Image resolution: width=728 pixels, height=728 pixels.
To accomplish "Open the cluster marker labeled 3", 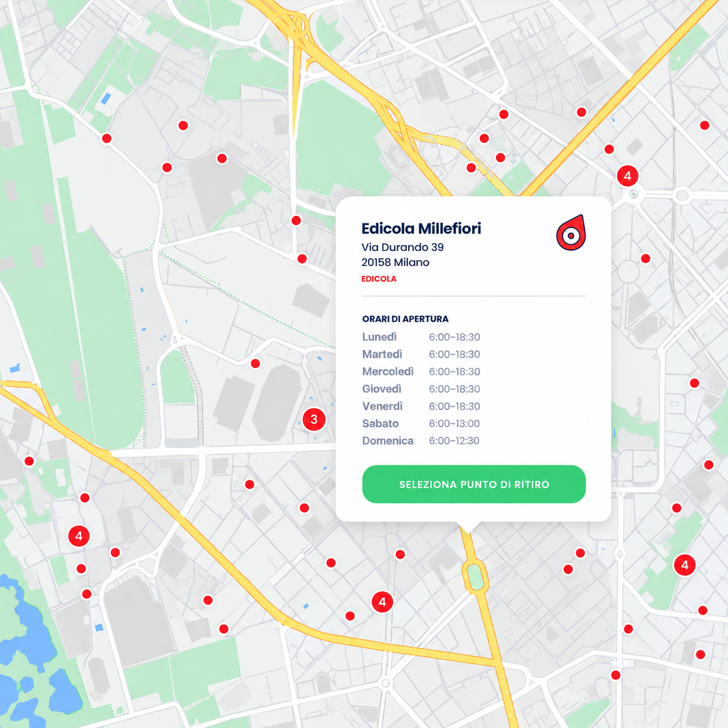I will tap(314, 419).
